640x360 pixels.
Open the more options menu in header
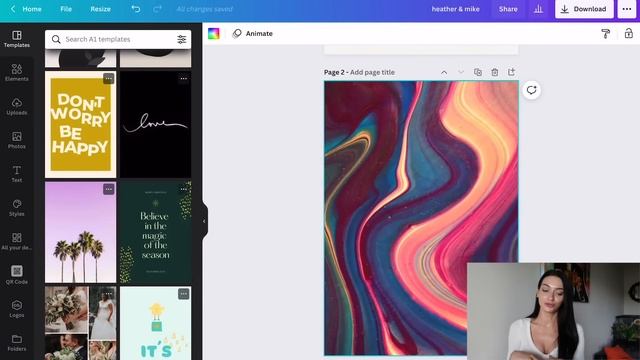tap(627, 9)
